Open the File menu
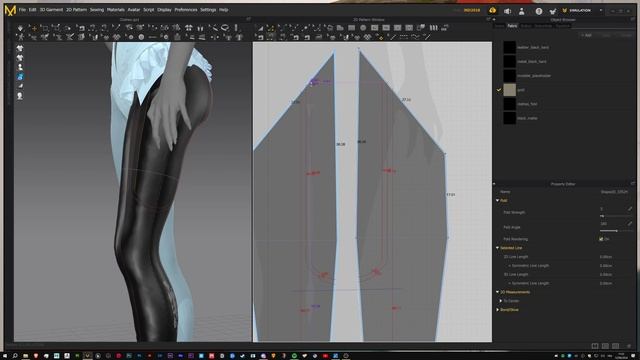Viewport: 640px width, 360px height. (x=22, y=10)
